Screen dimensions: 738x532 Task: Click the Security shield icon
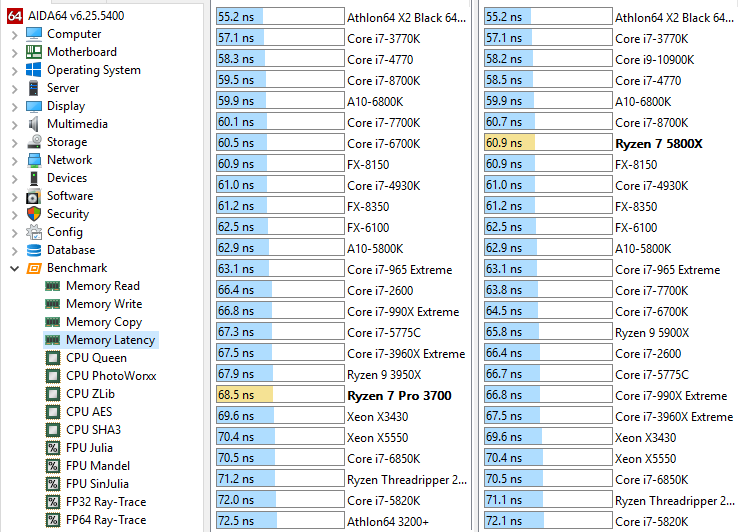[34, 214]
